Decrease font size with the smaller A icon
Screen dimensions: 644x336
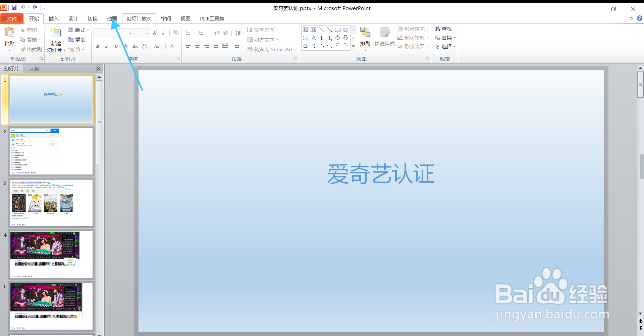[163, 33]
